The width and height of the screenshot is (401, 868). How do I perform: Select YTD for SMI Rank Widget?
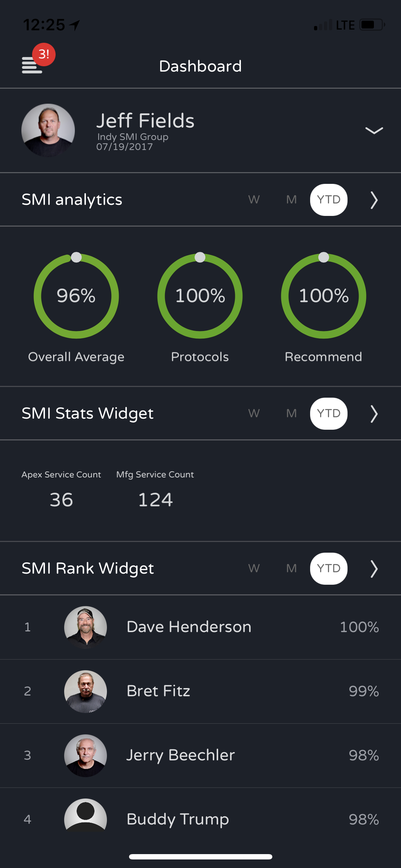point(329,568)
